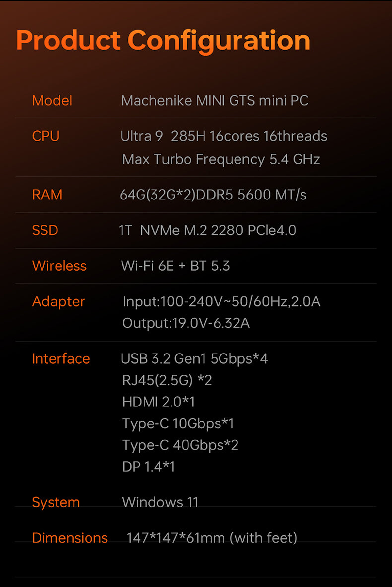Click the Adapter row label
The image size is (392, 587).
pos(58,302)
